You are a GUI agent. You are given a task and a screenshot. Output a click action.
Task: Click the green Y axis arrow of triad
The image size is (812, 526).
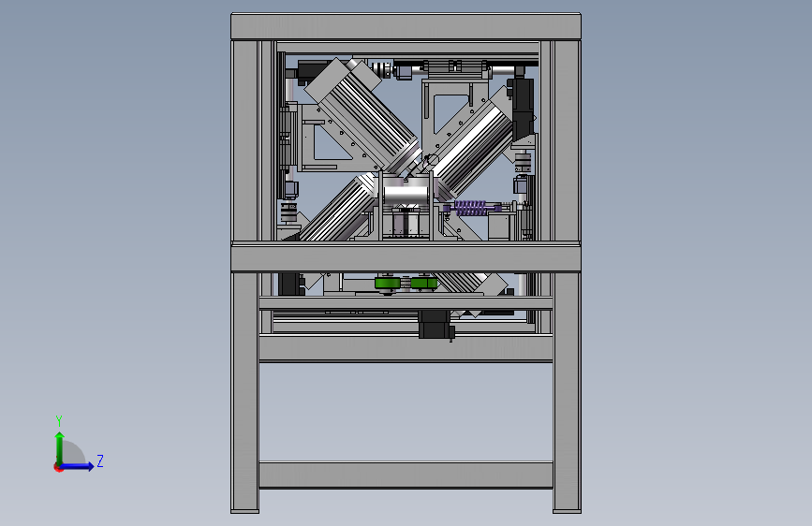pos(60,447)
